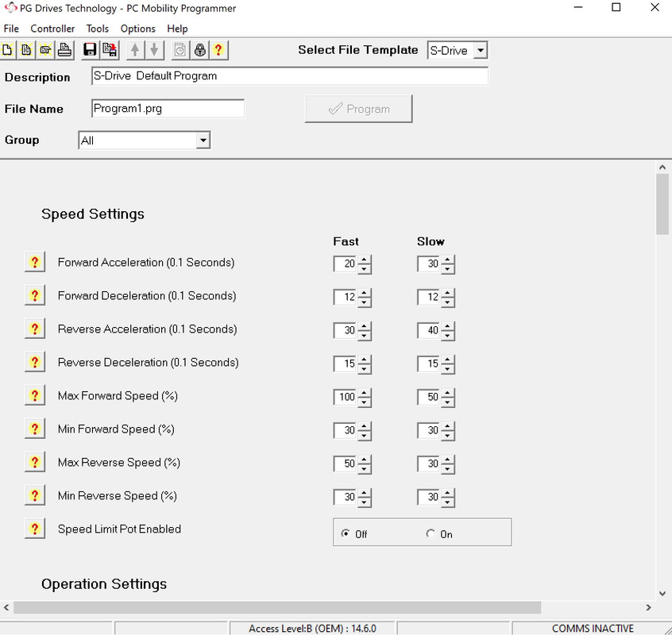Viewport: 672px width, 635px height.
Task: Increase Slow Reverse Acceleration value
Action: 448,326
